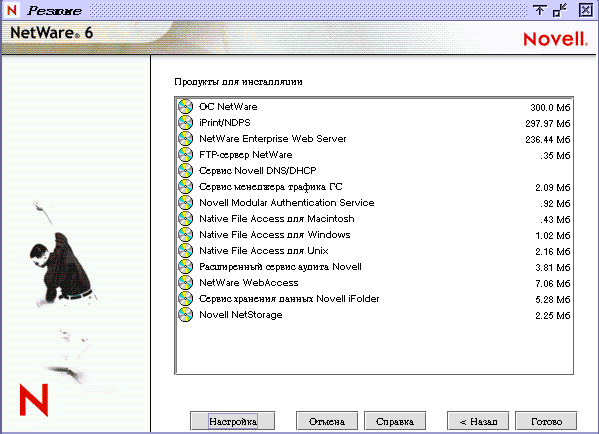Screen dimensions: 599x434
Task: Select Native File Access для Unix text
Action: (x=264, y=251)
